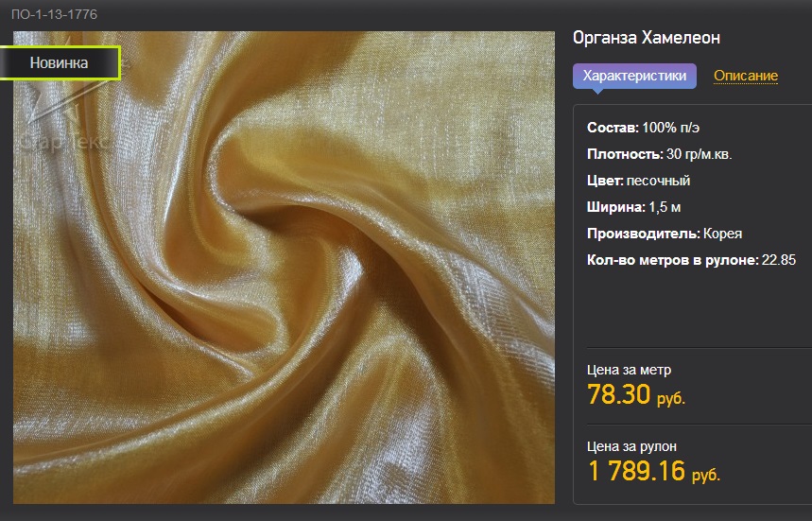Select the article code ПО-1-13-1776
The image size is (812, 521).
[x=55, y=14]
